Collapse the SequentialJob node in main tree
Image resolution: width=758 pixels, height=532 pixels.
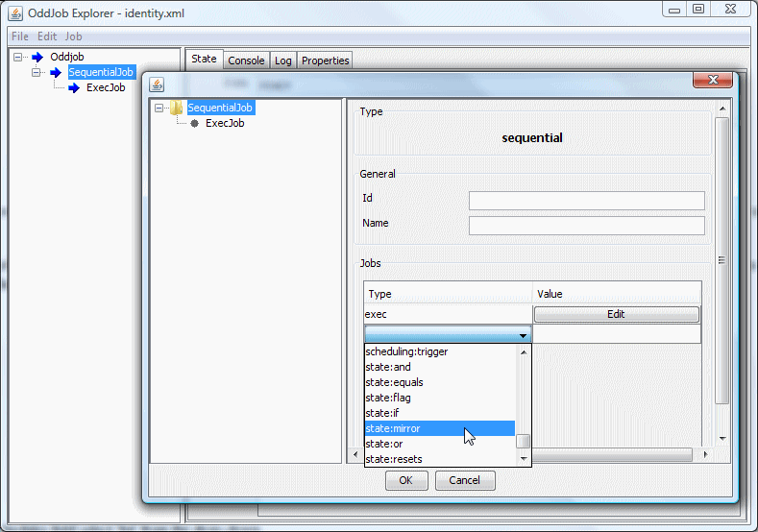(x=37, y=72)
